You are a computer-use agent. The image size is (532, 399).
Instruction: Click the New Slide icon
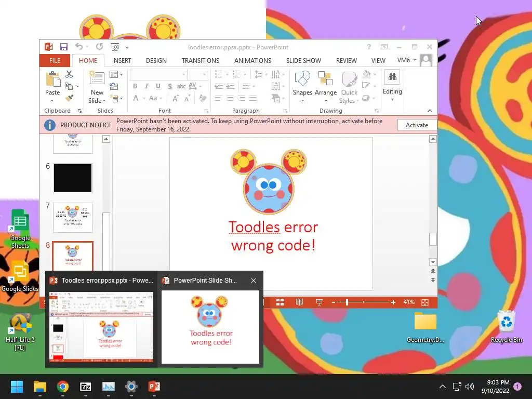coord(97,78)
